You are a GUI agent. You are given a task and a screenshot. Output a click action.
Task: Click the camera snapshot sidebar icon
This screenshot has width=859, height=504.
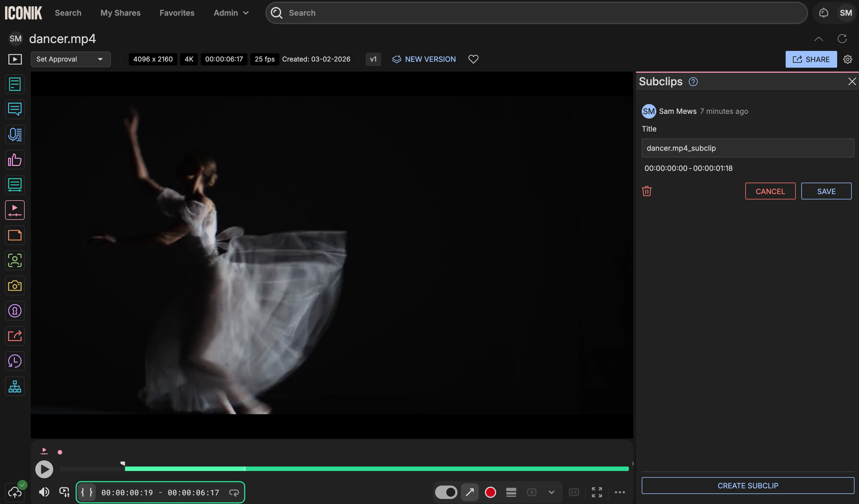point(15,285)
